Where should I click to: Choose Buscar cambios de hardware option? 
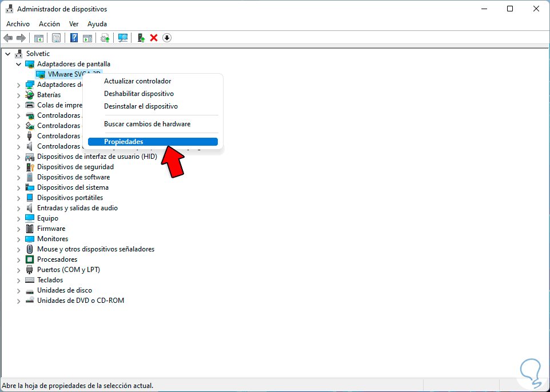tap(153, 124)
